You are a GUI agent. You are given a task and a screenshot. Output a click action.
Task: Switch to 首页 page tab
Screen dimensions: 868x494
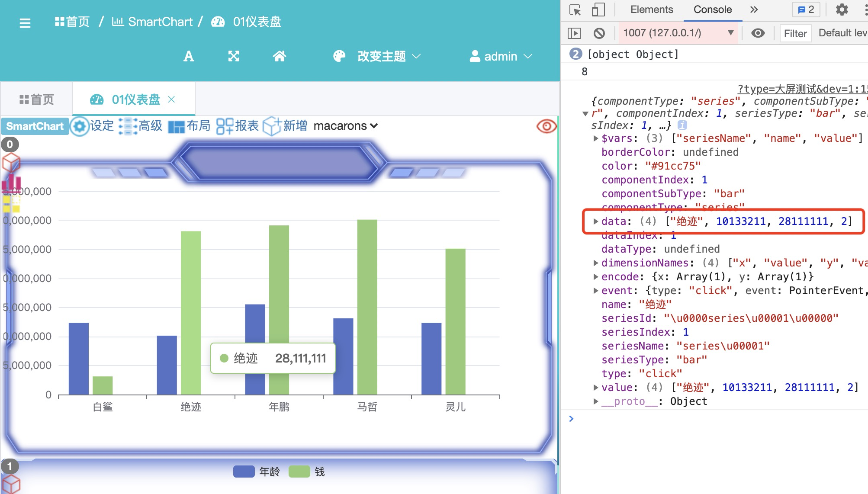click(x=37, y=99)
